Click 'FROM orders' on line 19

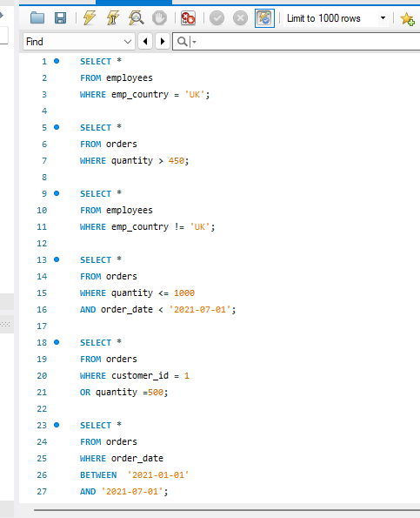click(x=108, y=359)
